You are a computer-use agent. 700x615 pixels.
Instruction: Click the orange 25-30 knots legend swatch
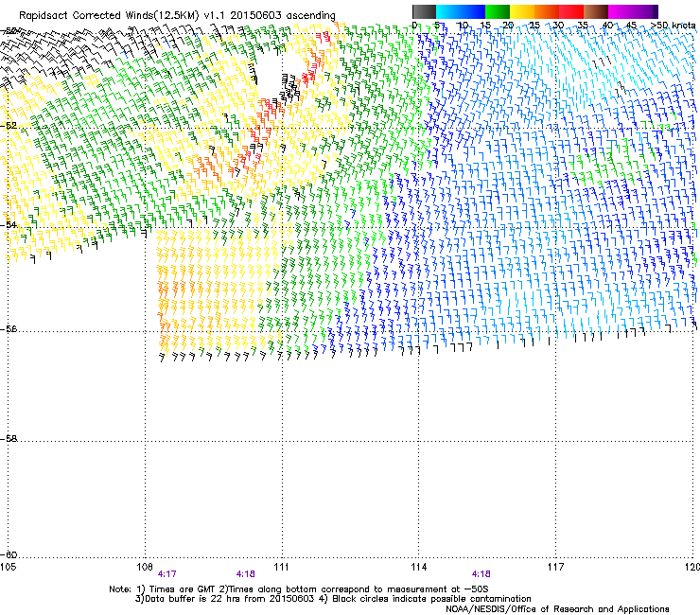coord(547,11)
